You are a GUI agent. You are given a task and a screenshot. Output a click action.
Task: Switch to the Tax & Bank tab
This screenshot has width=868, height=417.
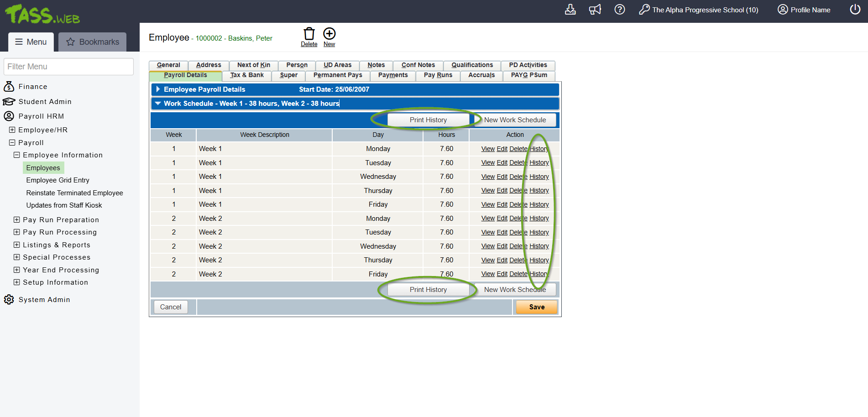click(x=246, y=75)
